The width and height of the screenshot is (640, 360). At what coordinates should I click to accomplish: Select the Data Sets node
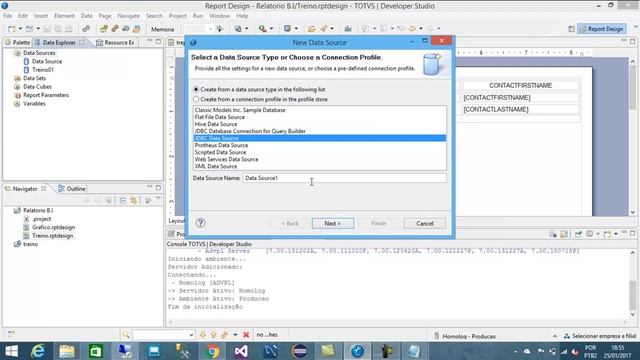[34, 78]
